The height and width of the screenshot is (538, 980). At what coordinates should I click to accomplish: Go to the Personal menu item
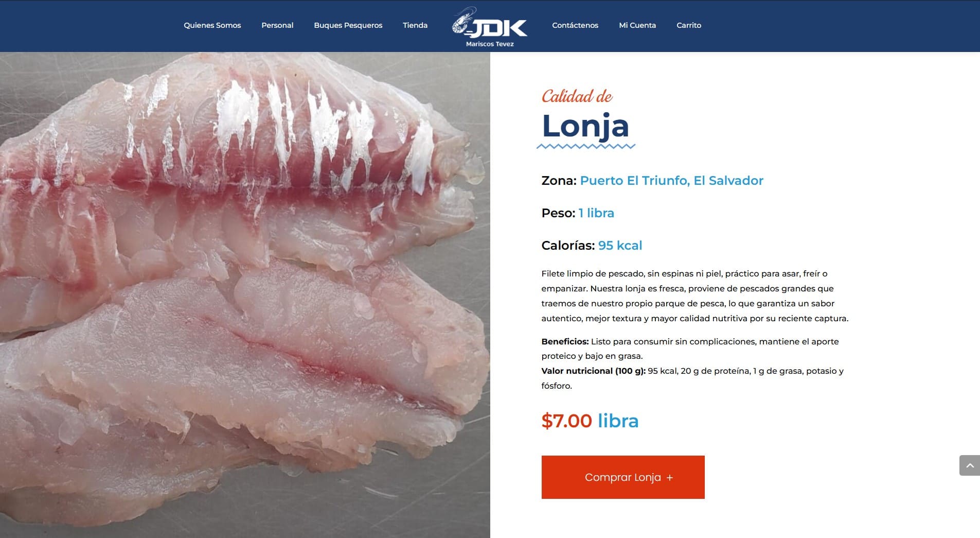tap(277, 25)
